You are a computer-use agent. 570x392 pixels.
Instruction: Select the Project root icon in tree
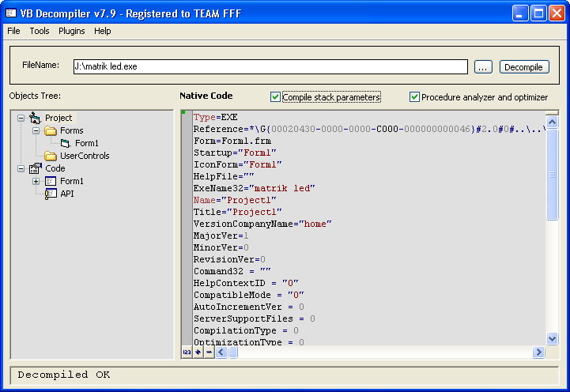(35, 118)
